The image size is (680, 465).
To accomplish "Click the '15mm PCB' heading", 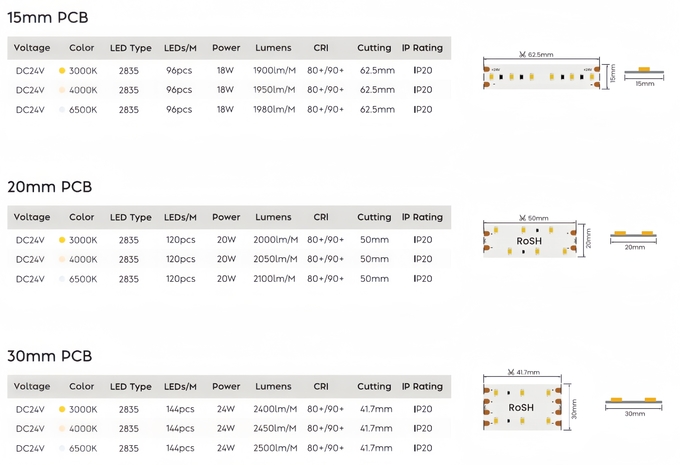I will [48, 17].
